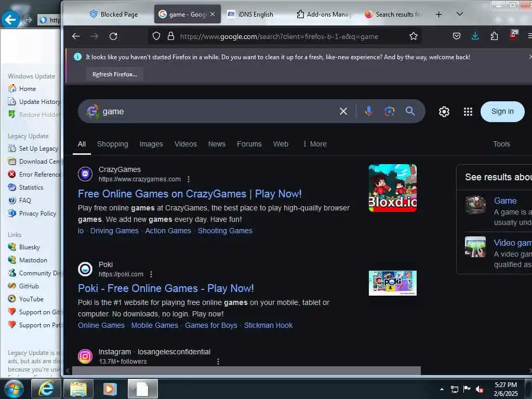This screenshot has width=532, height=399.
Task: Open options for Poki result
Action: [151, 274]
